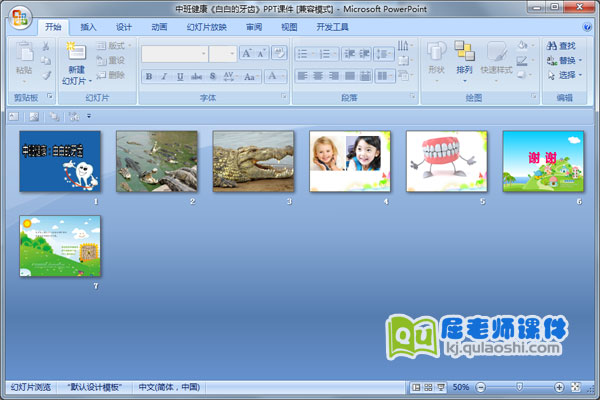Click the zoom slider handle

519,387
